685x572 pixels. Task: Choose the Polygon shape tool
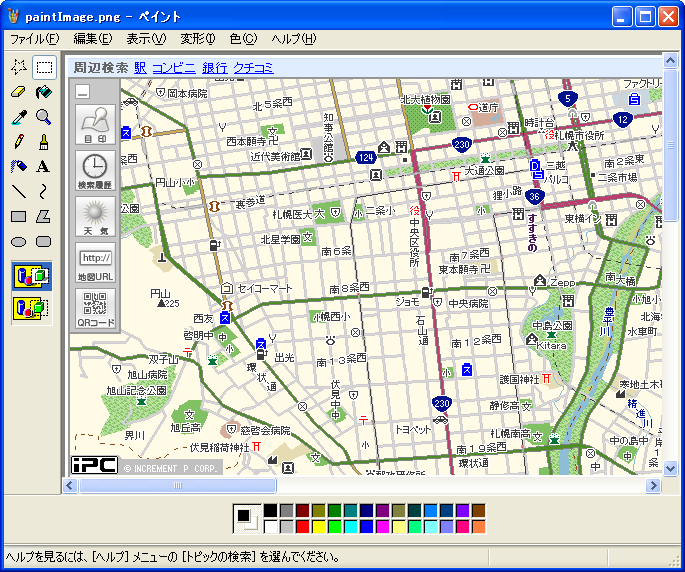point(44,216)
